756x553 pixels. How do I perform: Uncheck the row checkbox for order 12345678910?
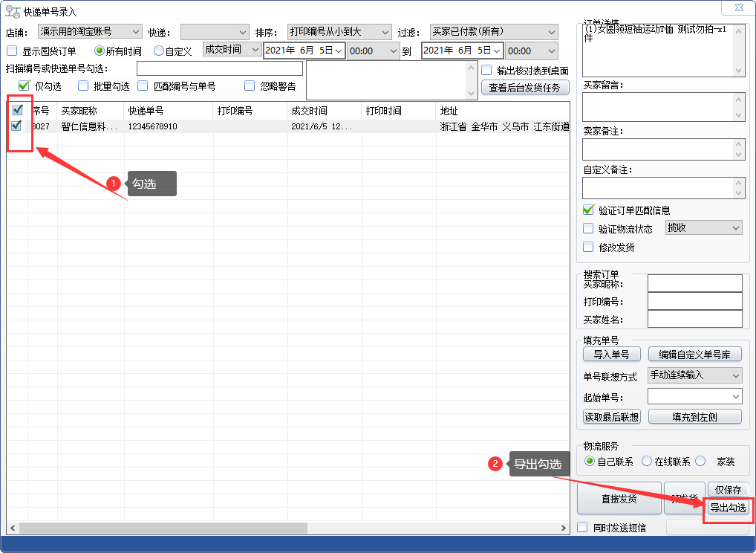pyautogui.click(x=17, y=126)
